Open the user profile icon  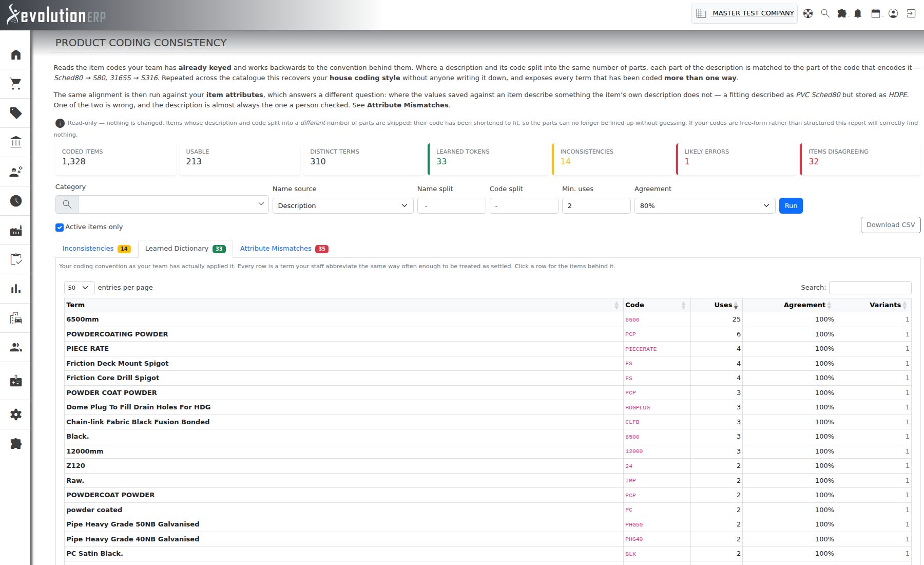(x=893, y=14)
